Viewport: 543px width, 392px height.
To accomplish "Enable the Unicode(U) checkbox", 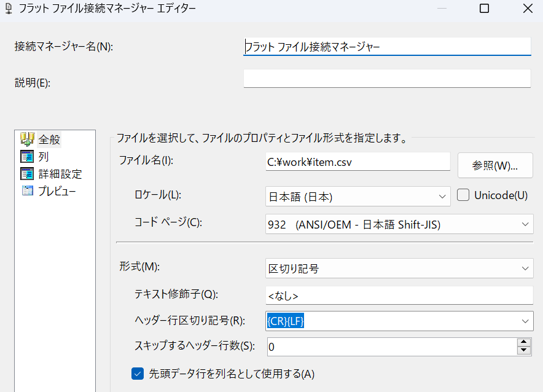I will click(463, 195).
